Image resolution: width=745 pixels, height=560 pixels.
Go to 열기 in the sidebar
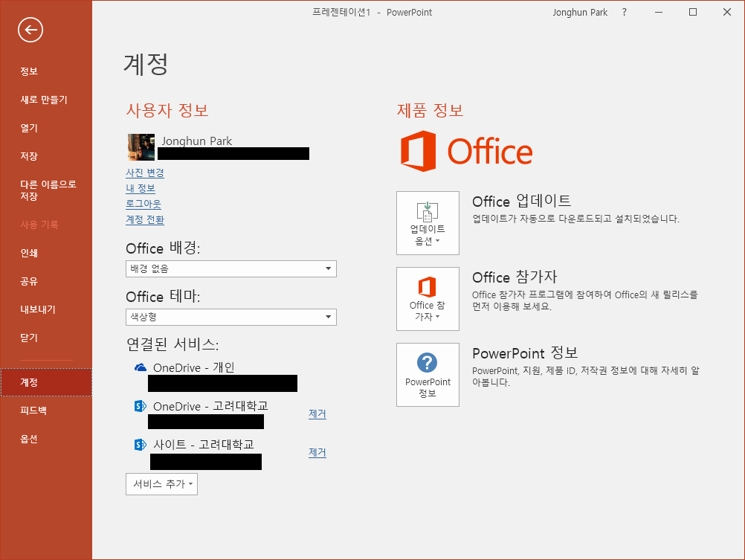[x=29, y=128]
